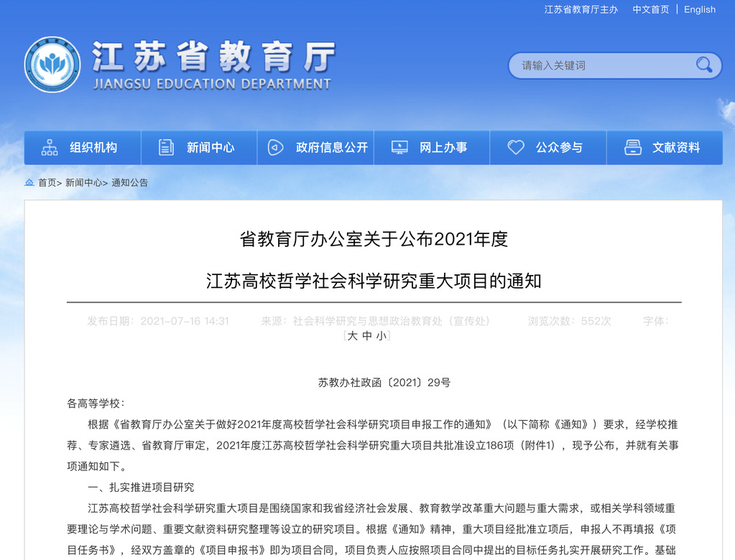Screen dimensions: 735x560
Task: Click the magnifying glass search icon
Action: pyautogui.click(x=703, y=65)
